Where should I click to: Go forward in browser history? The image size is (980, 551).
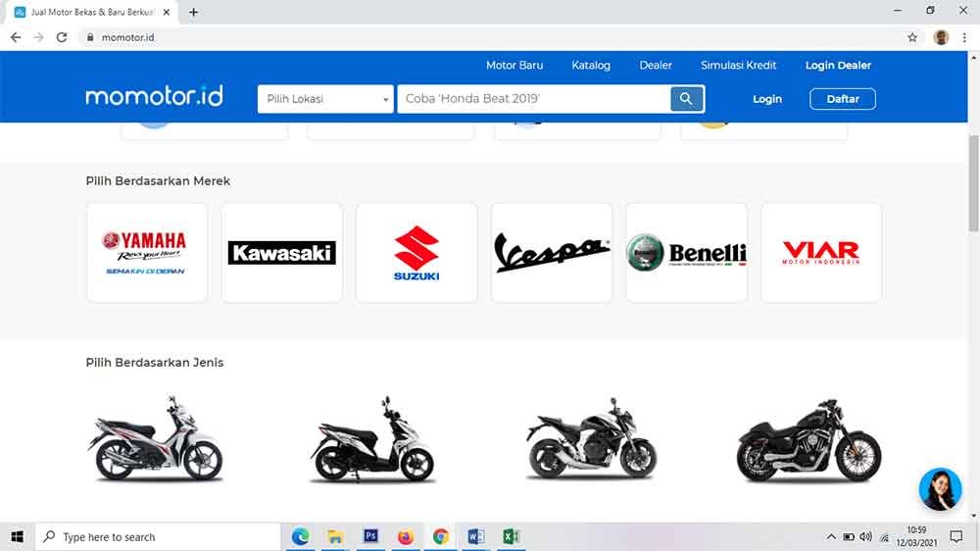pos(39,37)
